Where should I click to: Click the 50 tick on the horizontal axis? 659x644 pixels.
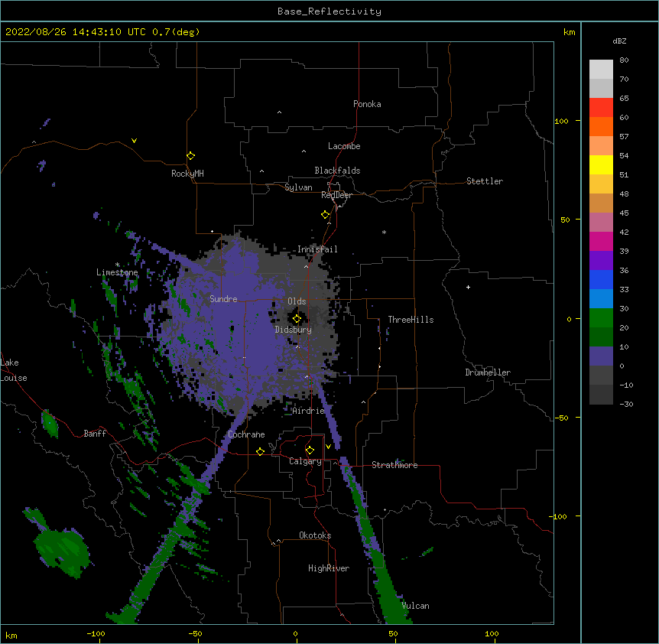[x=393, y=633]
